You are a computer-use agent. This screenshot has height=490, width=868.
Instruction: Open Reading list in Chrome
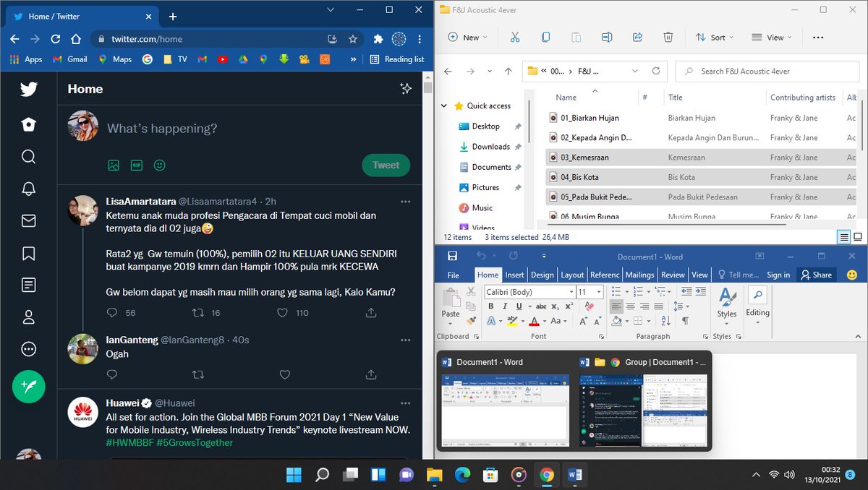tap(397, 59)
